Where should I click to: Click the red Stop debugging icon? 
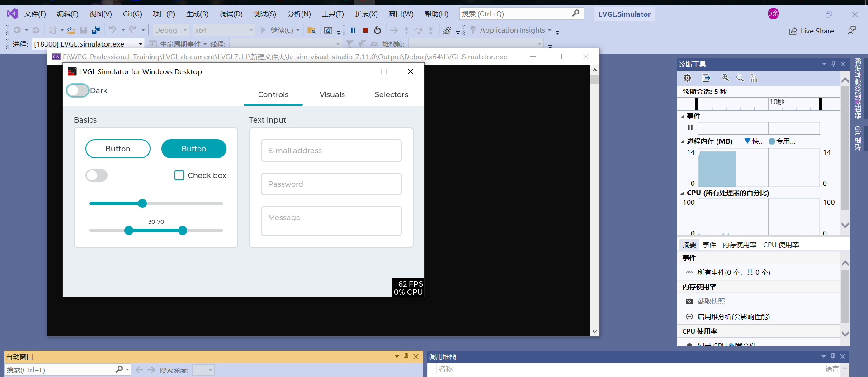(x=365, y=30)
